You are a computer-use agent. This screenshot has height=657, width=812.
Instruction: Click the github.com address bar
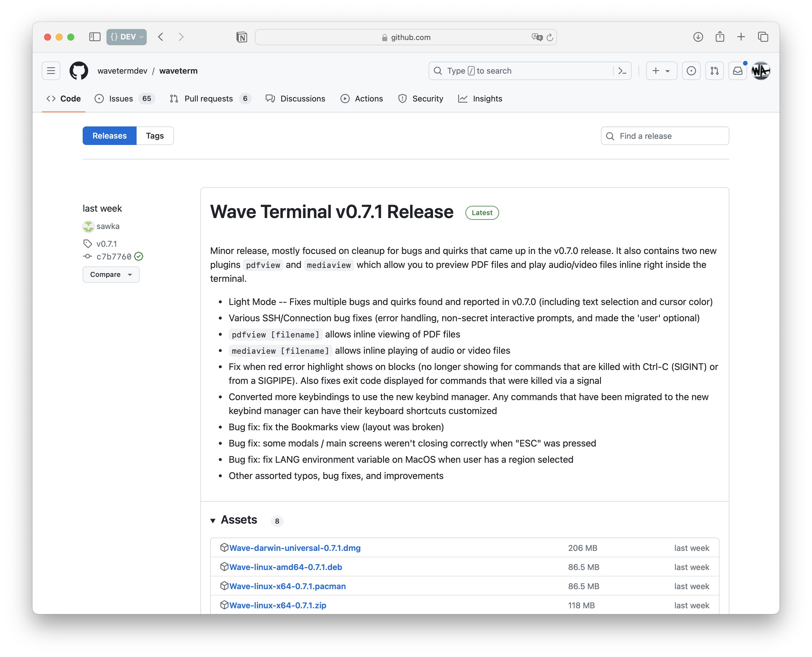click(406, 37)
